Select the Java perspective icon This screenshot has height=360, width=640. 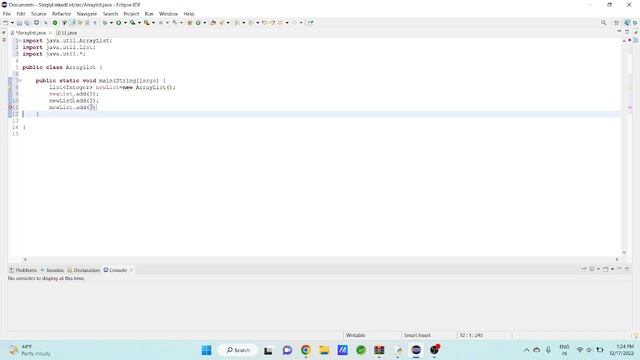[627, 23]
